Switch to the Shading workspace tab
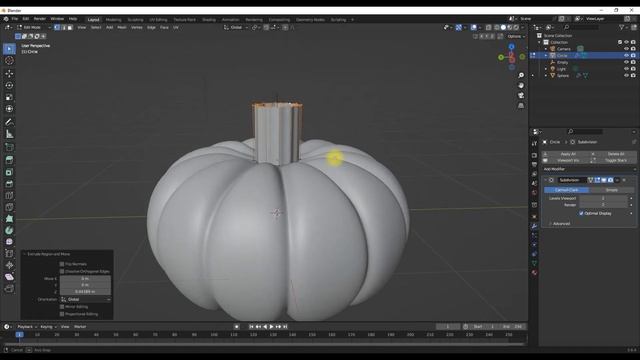Viewport: 640px width, 360px height. [209, 20]
